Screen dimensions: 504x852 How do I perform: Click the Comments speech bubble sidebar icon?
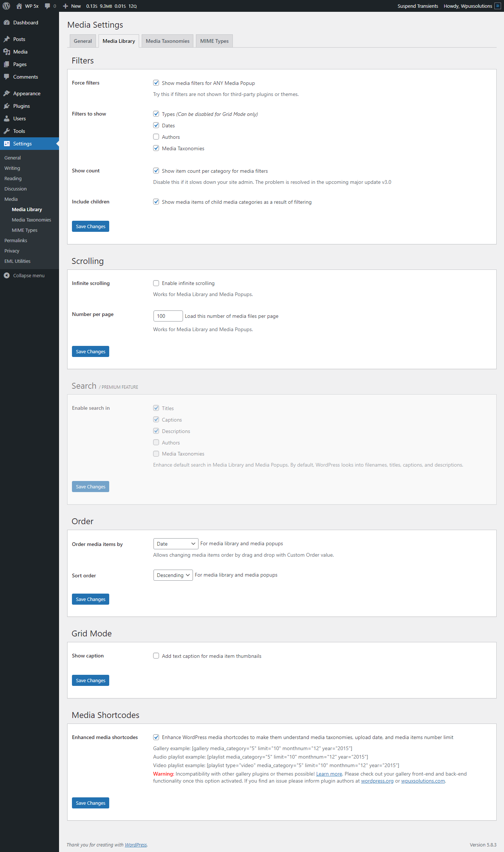coord(7,77)
